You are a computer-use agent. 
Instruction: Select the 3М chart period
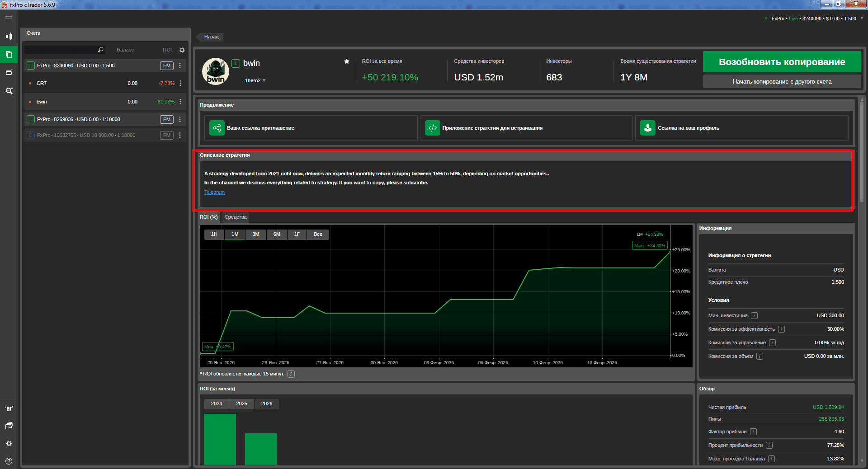click(256, 234)
